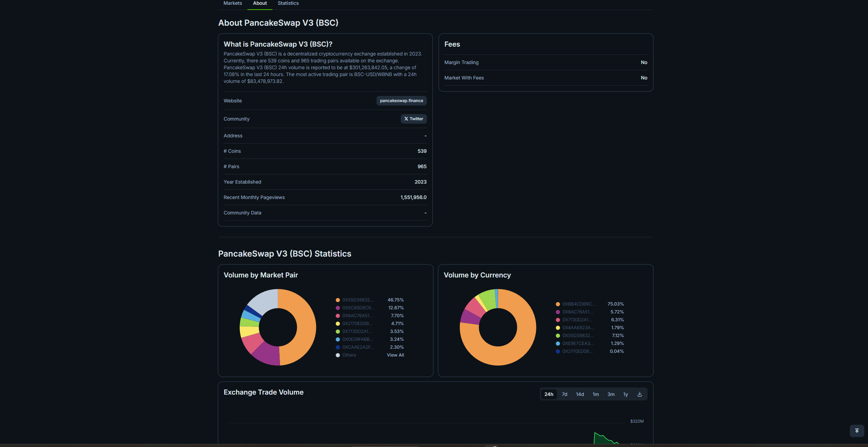The height and width of the screenshot is (447, 868).
Task: Toggle 0X0E09FABB light blue legend dot
Action: (x=337, y=339)
